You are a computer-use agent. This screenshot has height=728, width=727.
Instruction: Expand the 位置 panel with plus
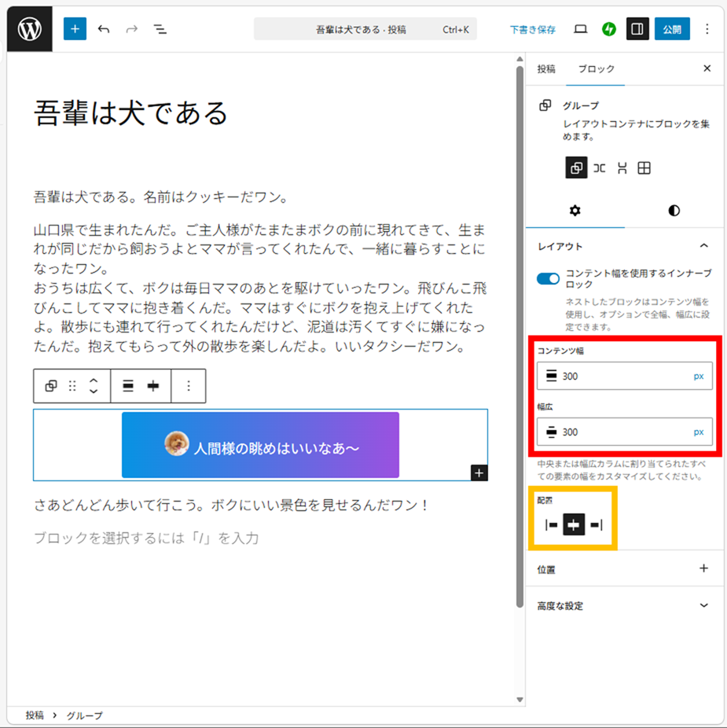703,568
